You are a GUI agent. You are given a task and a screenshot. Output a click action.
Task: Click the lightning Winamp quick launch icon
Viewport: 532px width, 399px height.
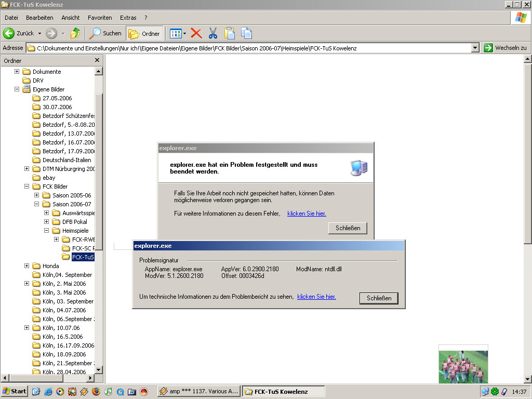pyautogui.click(x=84, y=392)
